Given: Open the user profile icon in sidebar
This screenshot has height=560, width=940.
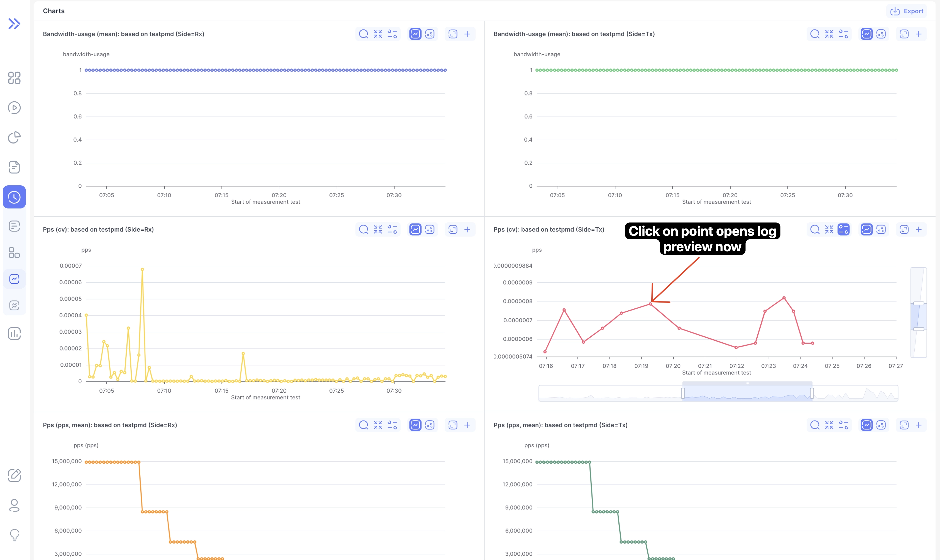Looking at the screenshot, I should click(14, 505).
